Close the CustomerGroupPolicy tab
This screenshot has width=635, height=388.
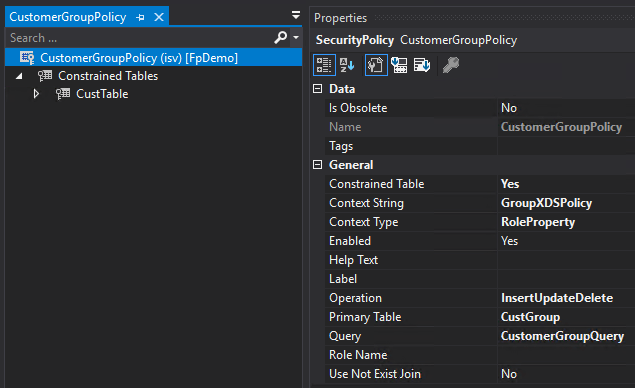pyautogui.click(x=159, y=17)
